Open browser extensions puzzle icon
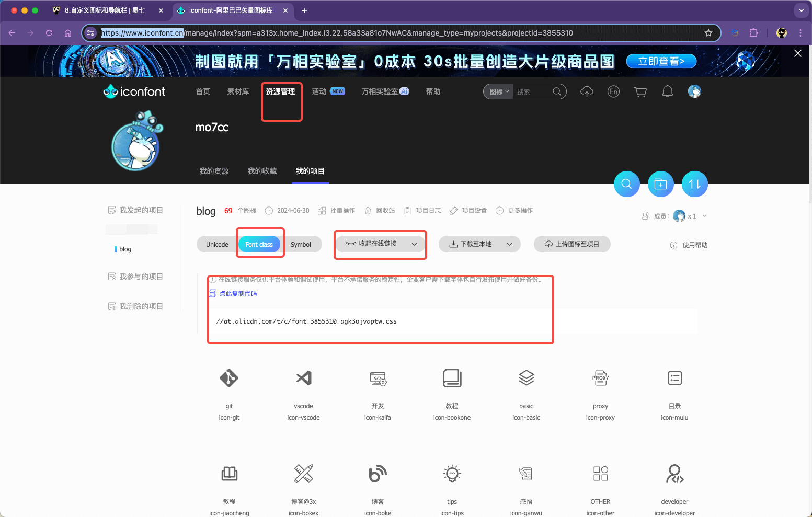 pos(753,32)
